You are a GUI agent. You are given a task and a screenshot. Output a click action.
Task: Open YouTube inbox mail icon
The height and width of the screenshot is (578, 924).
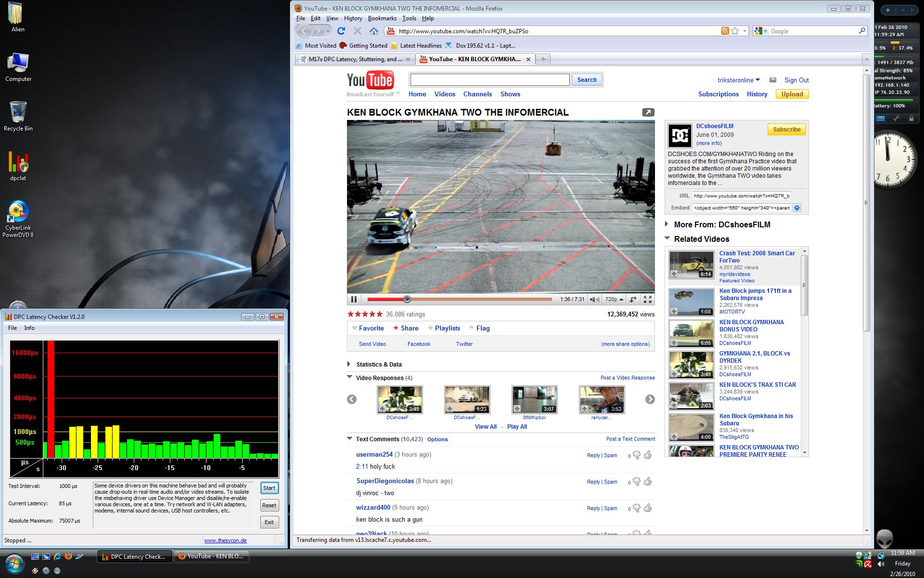point(772,80)
